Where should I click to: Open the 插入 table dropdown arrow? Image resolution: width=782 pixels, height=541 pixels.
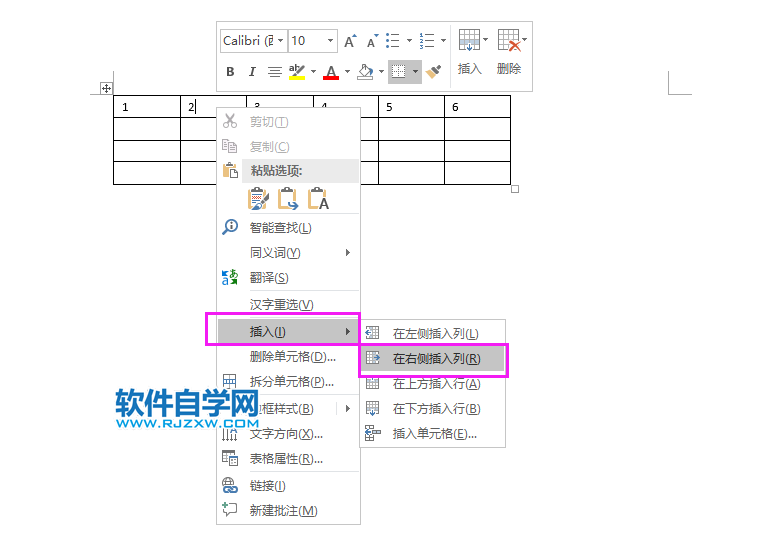[485, 40]
